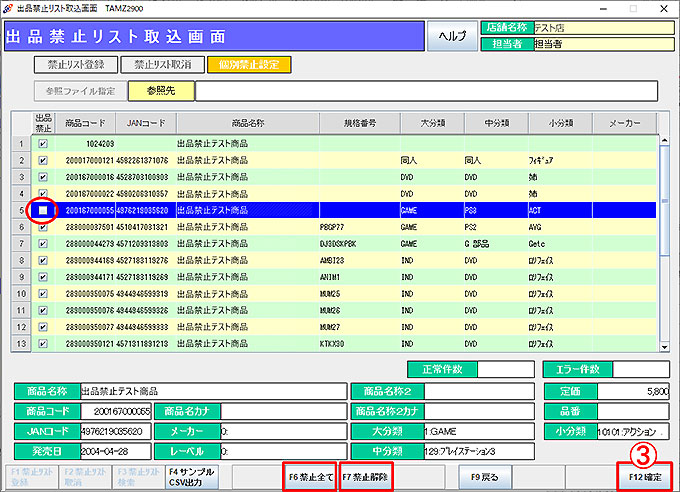Click the 大分類 column header
Viewport: 680px width, 492px height.
pyautogui.click(x=431, y=123)
